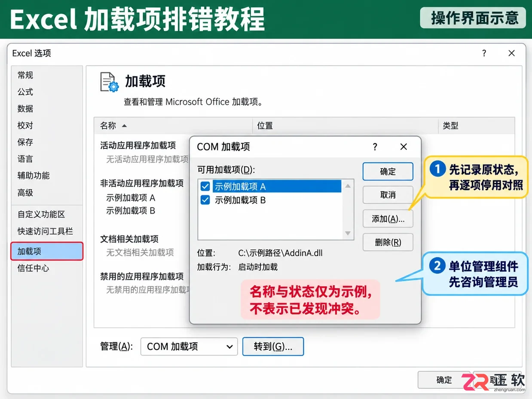Screen dimensions: 532x399
Task: Confirm with 确定 in COM 加载项 dialog
Action: click(388, 172)
